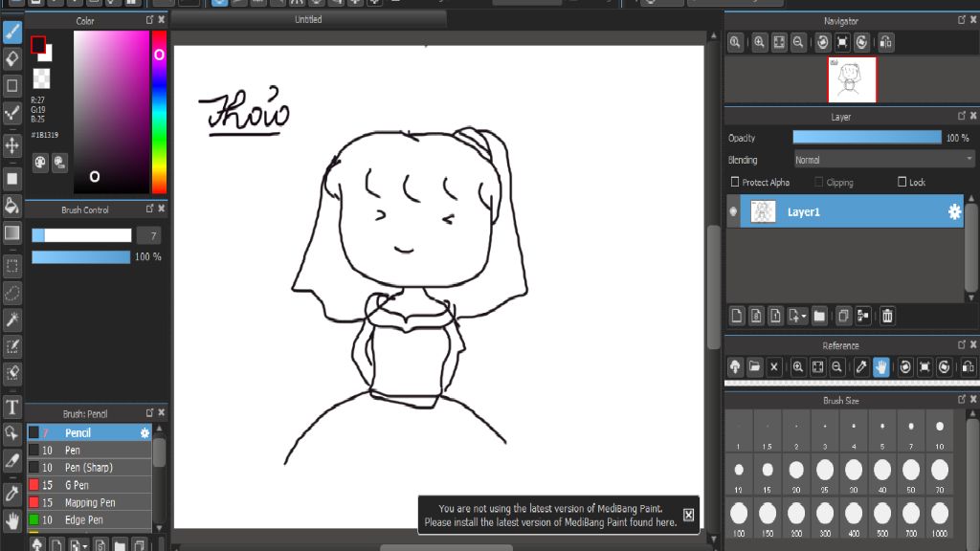Image resolution: width=980 pixels, height=551 pixels.
Task: Select the transparent color swatch
Action: point(41,78)
